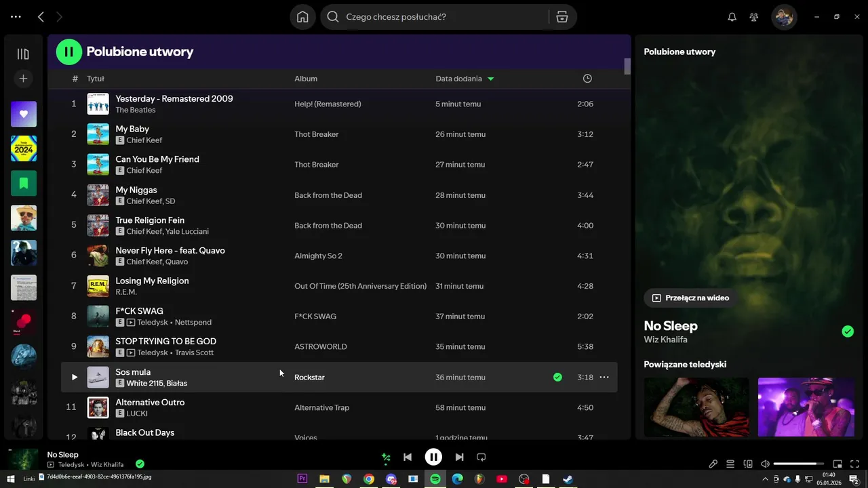Viewport: 868px width, 488px height.
Task: Open the 2024 playlist tile in sidebar
Action: click(24, 148)
